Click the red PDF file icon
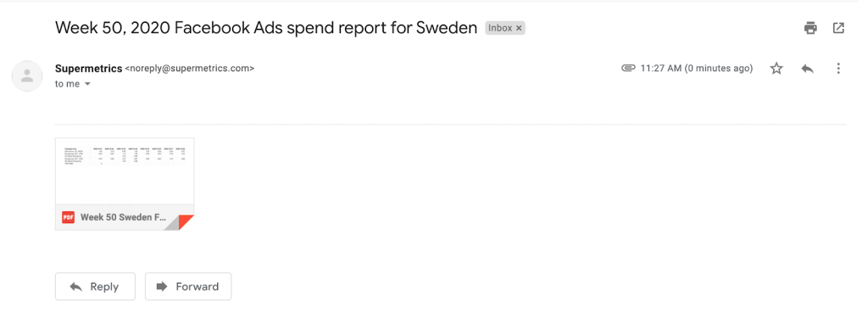The width and height of the screenshot is (868, 326). pos(68,217)
